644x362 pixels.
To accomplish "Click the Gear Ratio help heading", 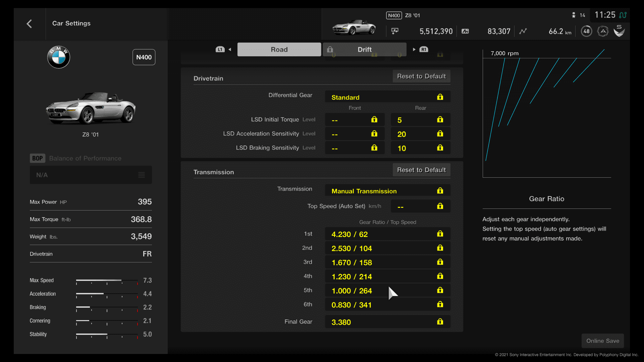I will 547,199.
